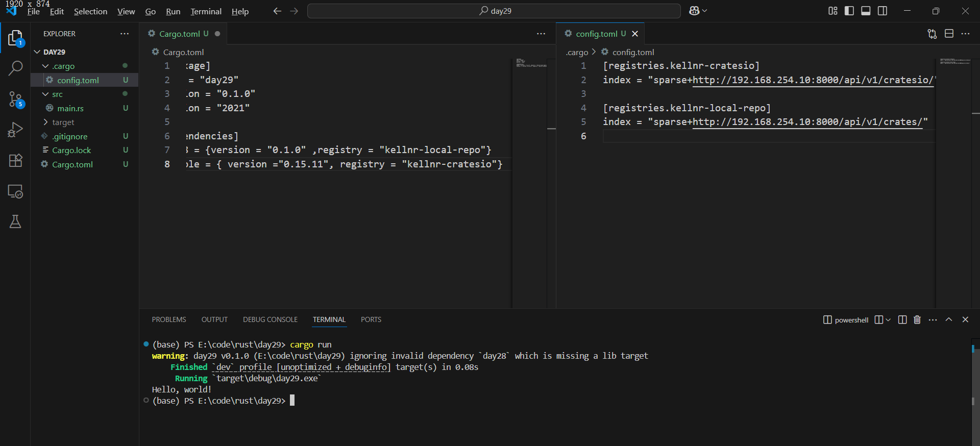Split the config.toml editor right
Viewport: 980px width, 446px height.
pos(949,34)
